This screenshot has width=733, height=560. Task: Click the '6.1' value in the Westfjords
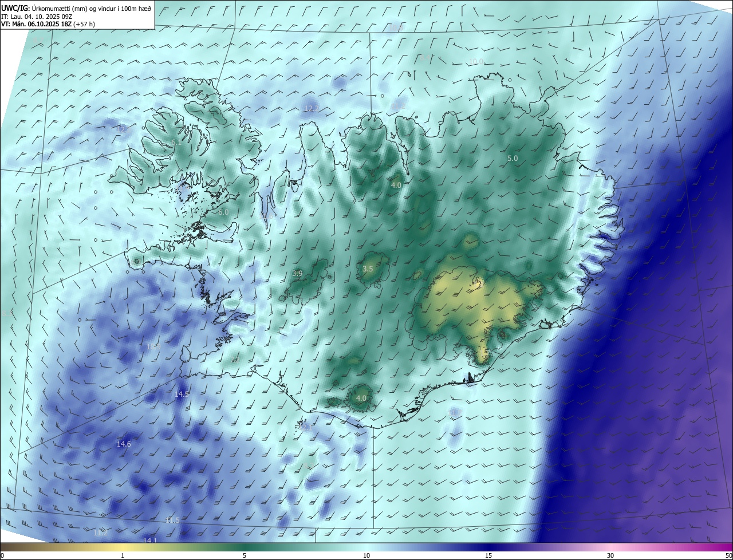click(176, 142)
